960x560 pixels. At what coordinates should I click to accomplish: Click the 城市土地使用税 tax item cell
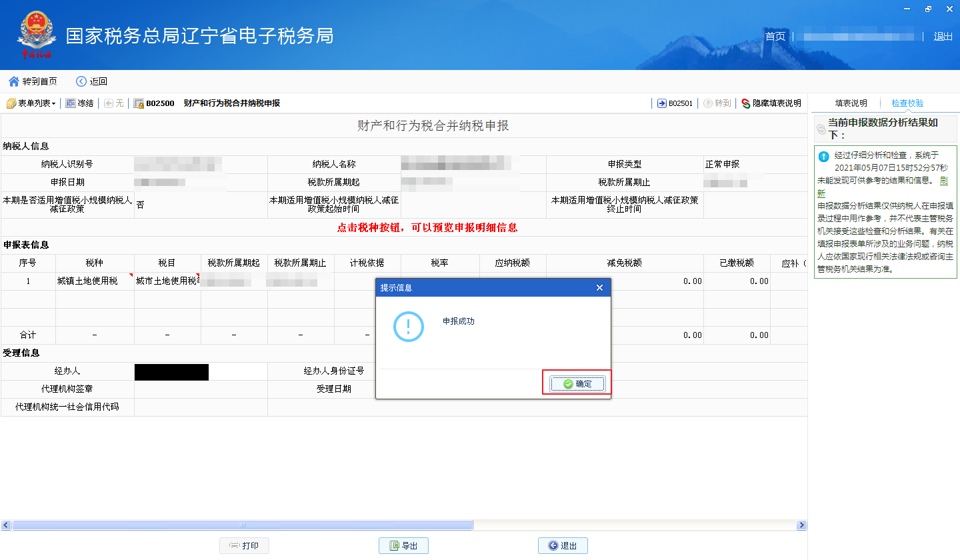[167, 281]
